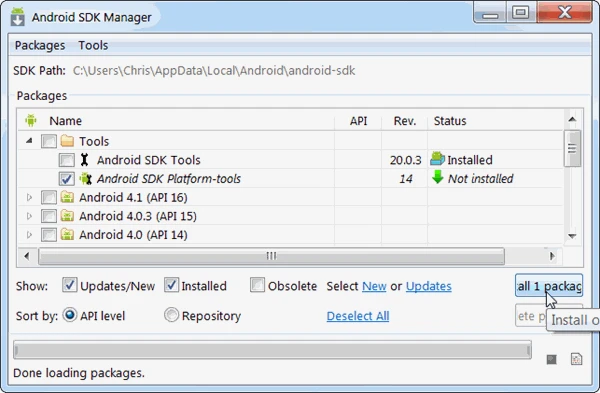Click the package list down scroll arrow
Viewport: 600px width, 393px height.
pos(572,236)
